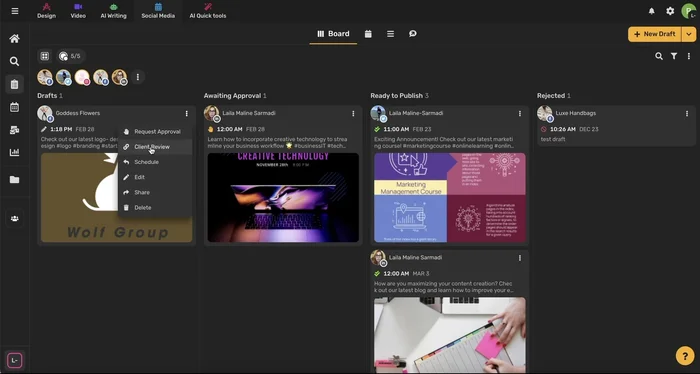Toggle the first account avatar filter

[x=45, y=77]
